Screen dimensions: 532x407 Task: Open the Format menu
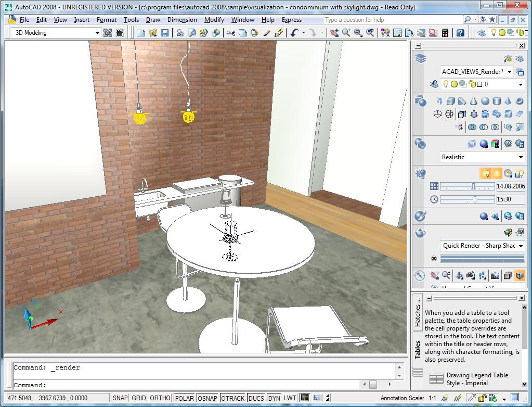coord(107,20)
